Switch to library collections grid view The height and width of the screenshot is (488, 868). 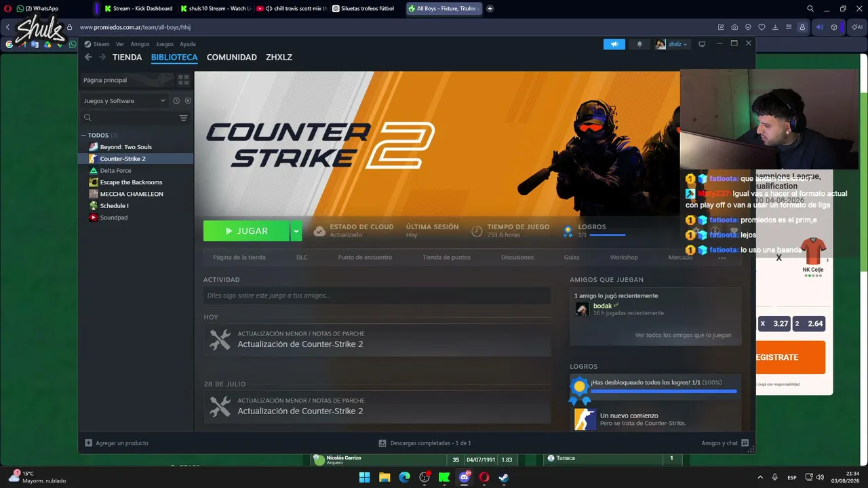(x=183, y=80)
